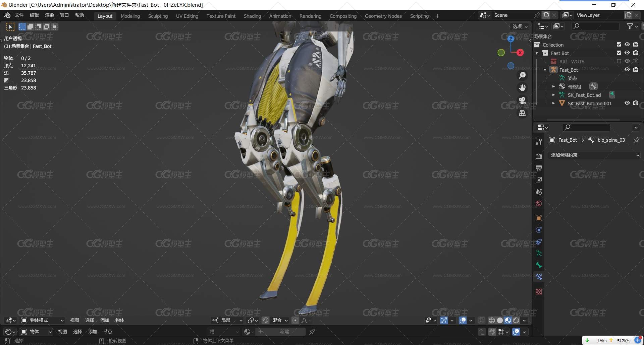This screenshot has width=644, height=345.
Task: Open the 物体模式 mode dropdown
Action: click(x=42, y=321)
